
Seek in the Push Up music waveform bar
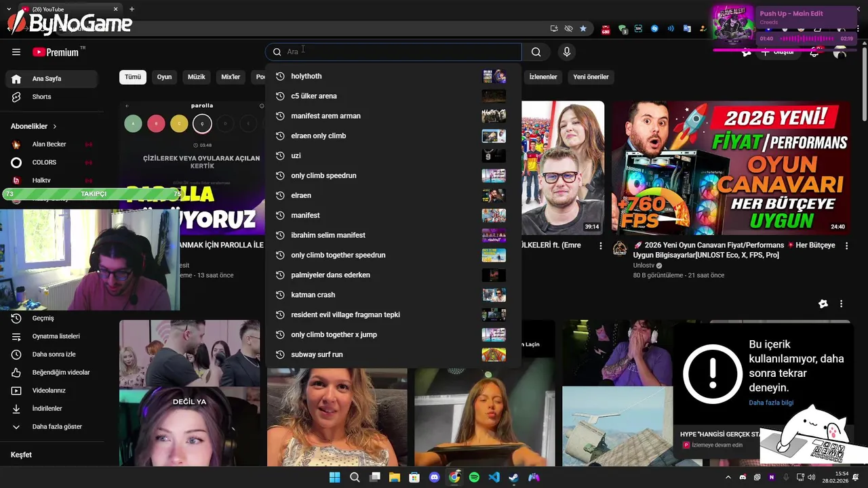(806, 39)
